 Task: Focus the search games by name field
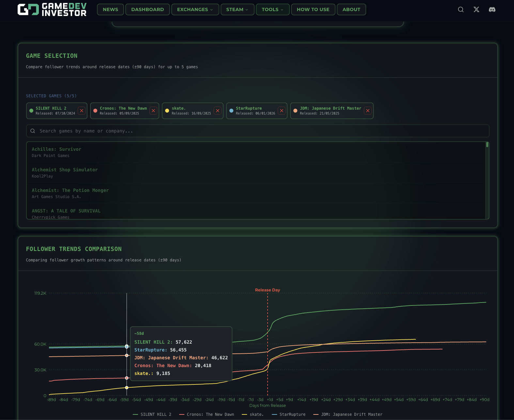click(257, 131)
